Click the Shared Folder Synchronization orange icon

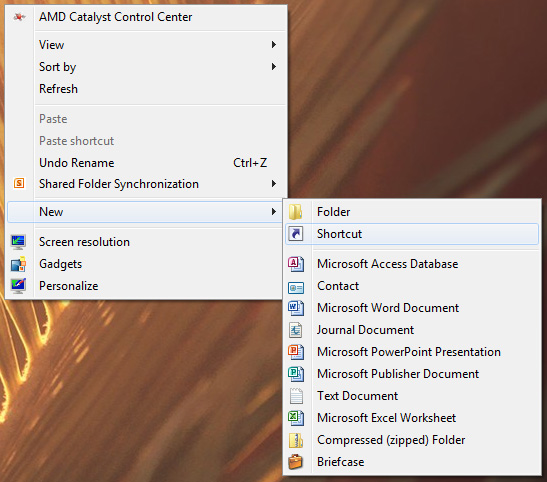pyautogui.click(x=19, y=183)
